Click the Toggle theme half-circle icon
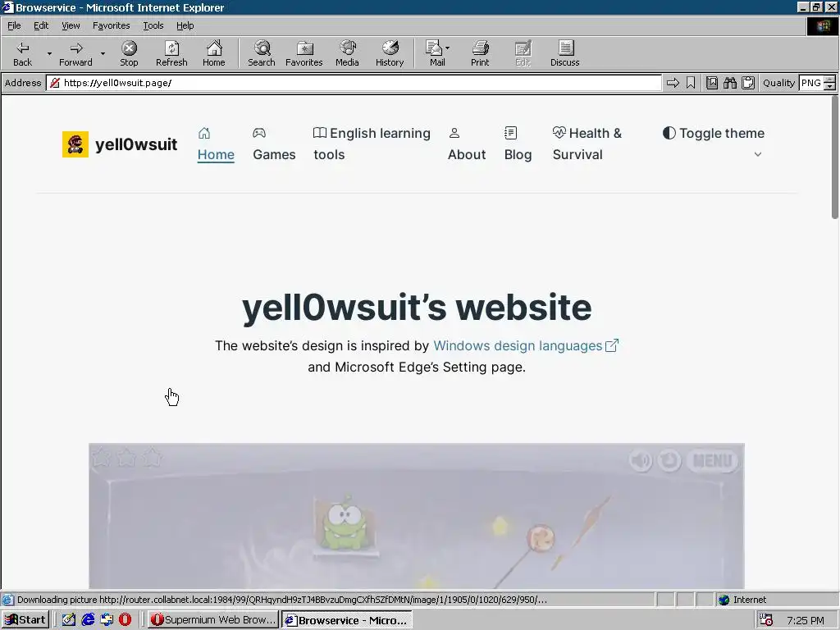 click(x=669, y=133)
